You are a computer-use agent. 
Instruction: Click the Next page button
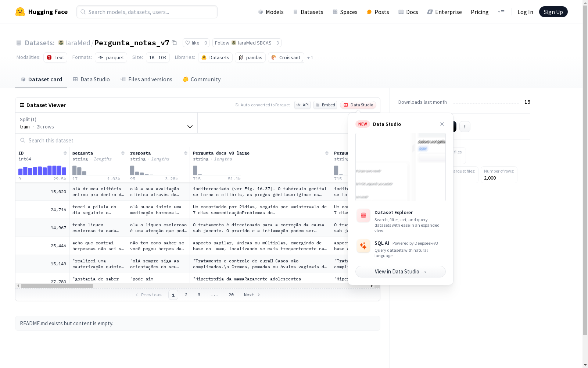click(252, 295)
